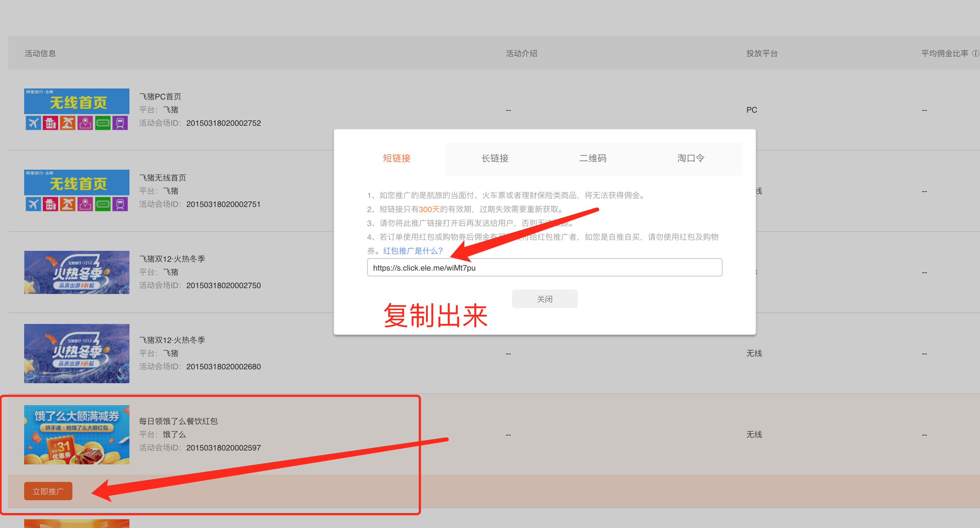980x528 pixels.
Task: Select activity ID 2015031802002750
Action: pyautogui.click(x=224, y=285)
